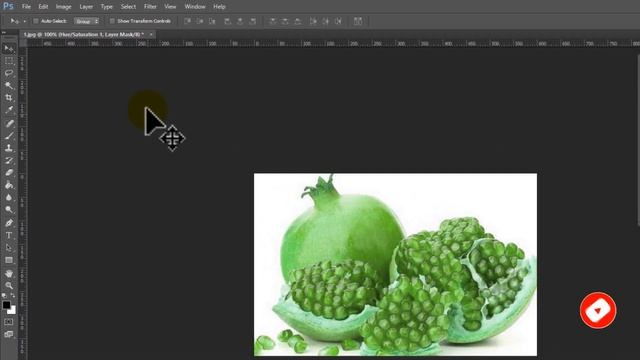The image size is (640, 360).
Task: Open foreground color picker (black swatch)
Action: click(6, 304)
